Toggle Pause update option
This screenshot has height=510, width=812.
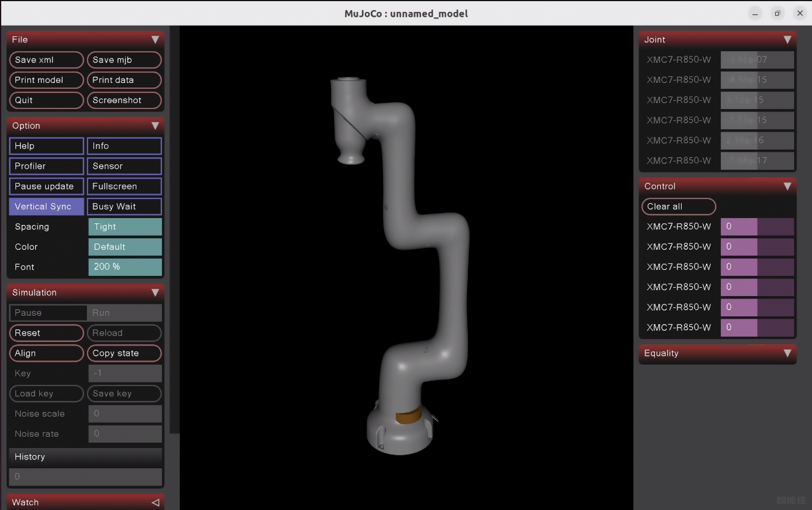click(46, 186)
